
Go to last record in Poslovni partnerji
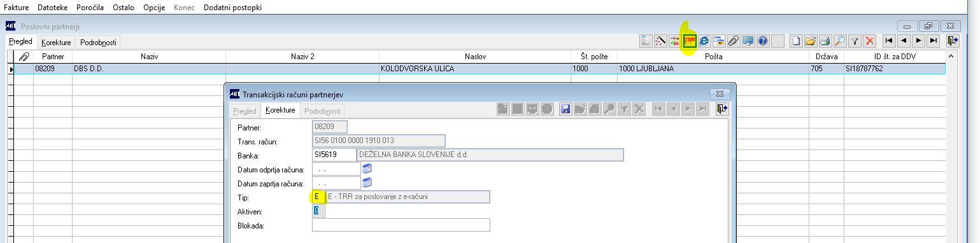(x=933, y=41)
